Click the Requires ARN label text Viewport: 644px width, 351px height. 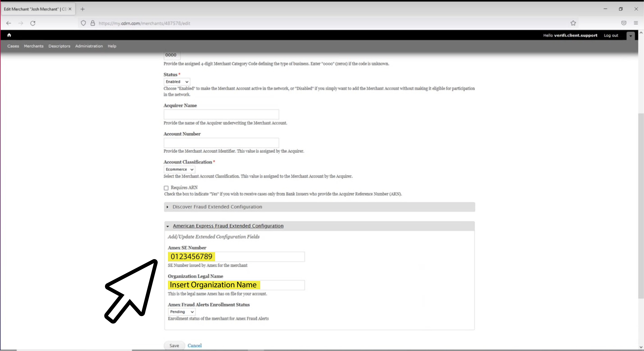(184, 188)
